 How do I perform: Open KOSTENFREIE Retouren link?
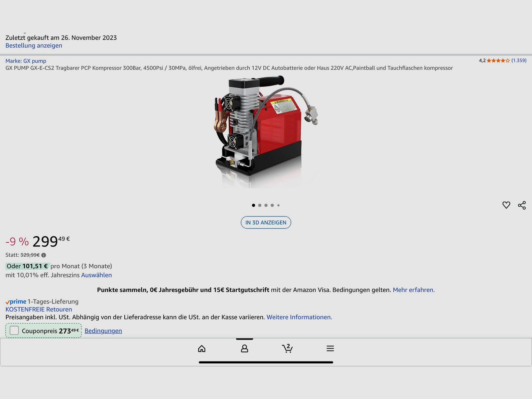(x=39, y=309)
